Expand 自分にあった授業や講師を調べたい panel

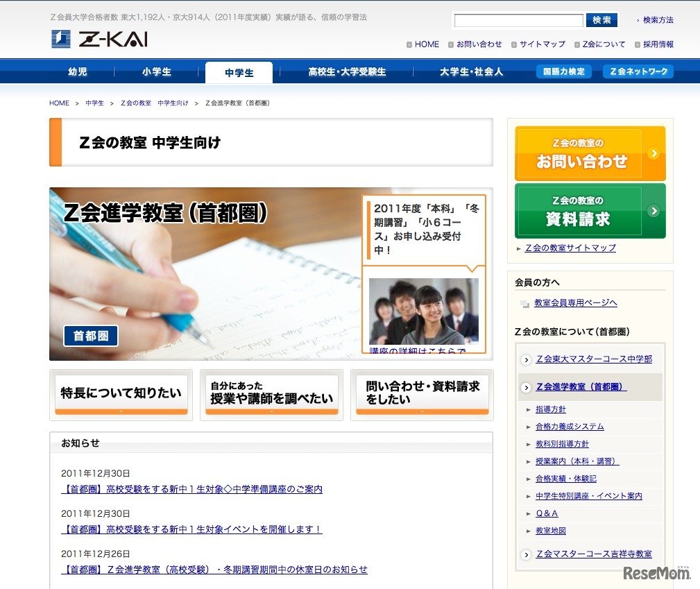(x=271, y=395)
